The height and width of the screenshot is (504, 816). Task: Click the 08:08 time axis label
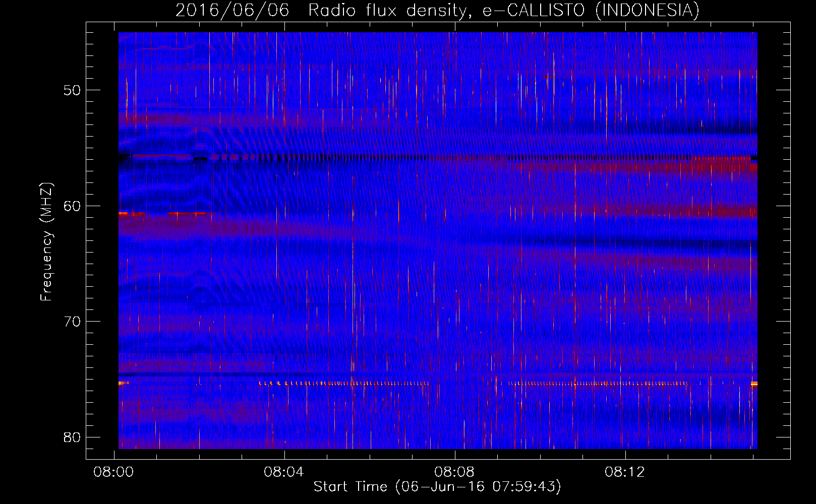tap(454, 472)
